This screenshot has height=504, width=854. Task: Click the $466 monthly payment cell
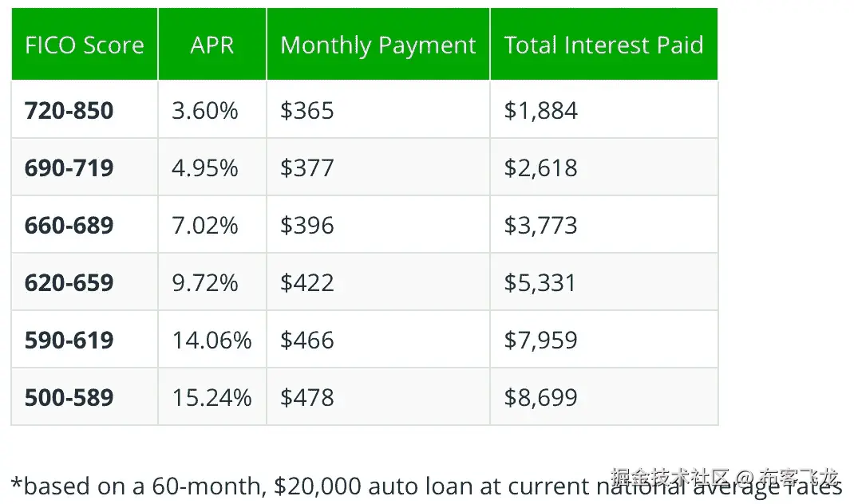(307, 341)
